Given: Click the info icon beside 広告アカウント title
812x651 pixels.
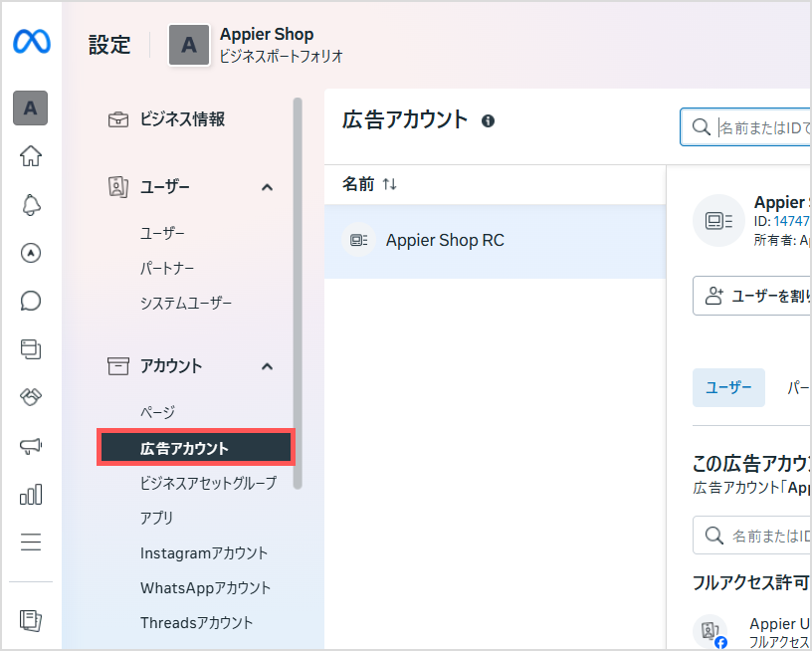Looking at the screenshot, I should tap(488, 121).
